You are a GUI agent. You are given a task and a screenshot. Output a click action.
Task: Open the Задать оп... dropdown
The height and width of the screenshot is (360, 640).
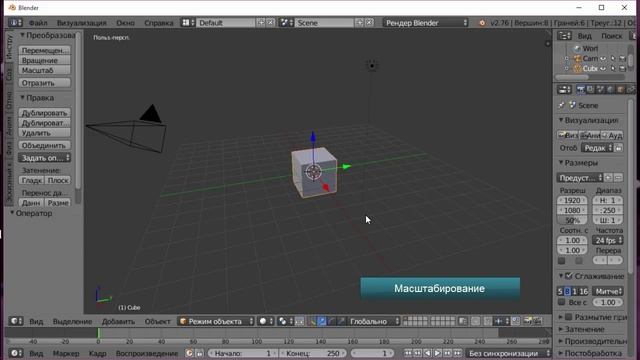44,158
